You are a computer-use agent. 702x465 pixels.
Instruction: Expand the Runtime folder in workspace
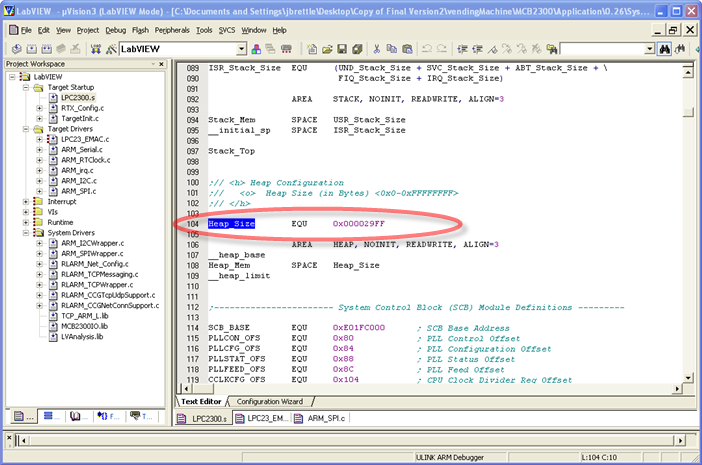click(25, 222)
